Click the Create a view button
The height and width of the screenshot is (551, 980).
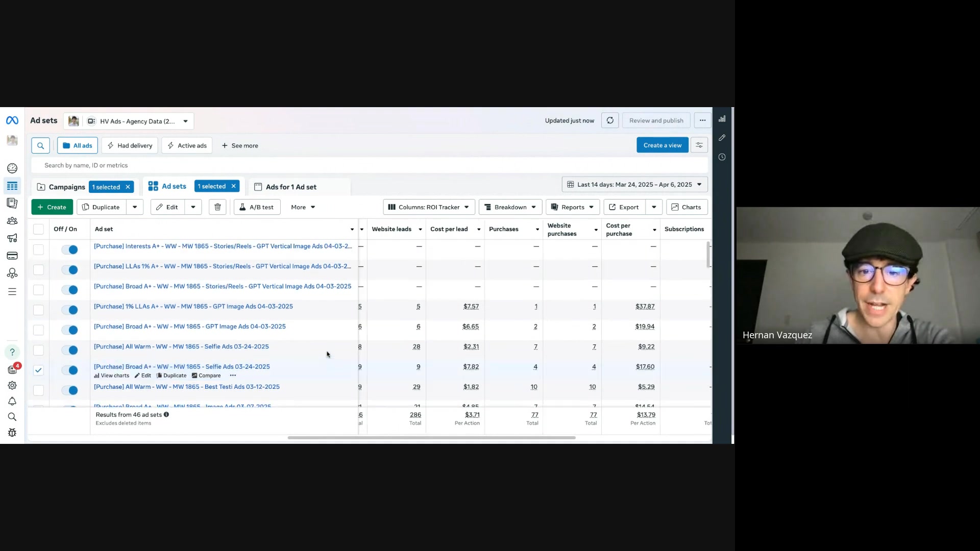pos(663,145)
